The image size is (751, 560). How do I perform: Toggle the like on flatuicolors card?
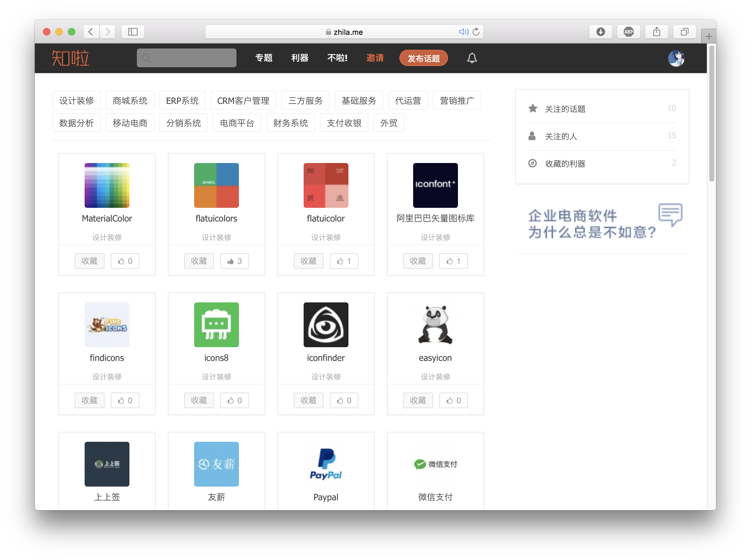pyautogui.click(x=234, y=261)
